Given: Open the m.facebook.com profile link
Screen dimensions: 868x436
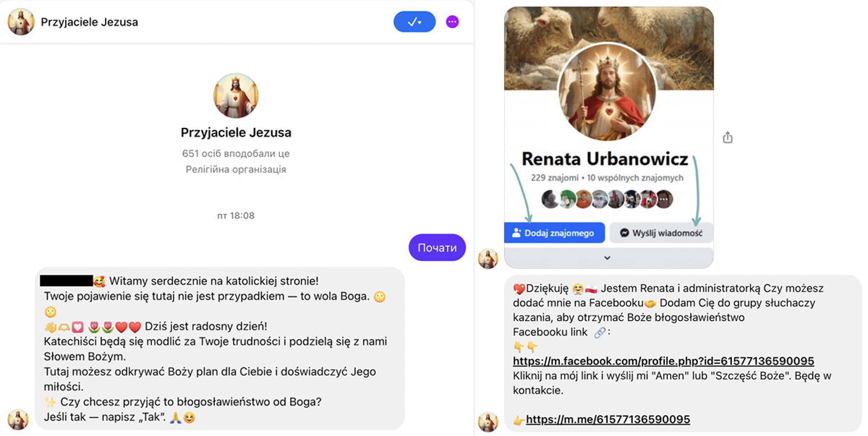Looking at the screenshot, I should point(663,361).
